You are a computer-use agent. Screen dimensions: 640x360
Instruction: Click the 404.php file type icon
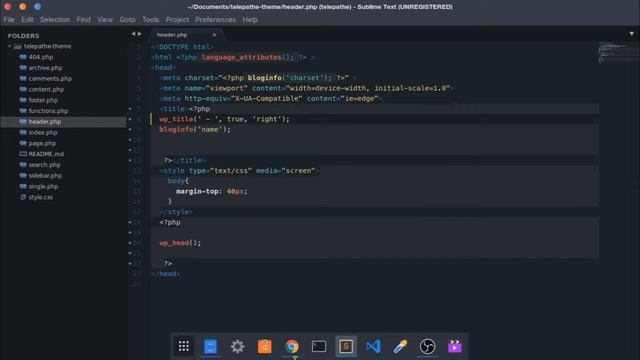(23, 57)
